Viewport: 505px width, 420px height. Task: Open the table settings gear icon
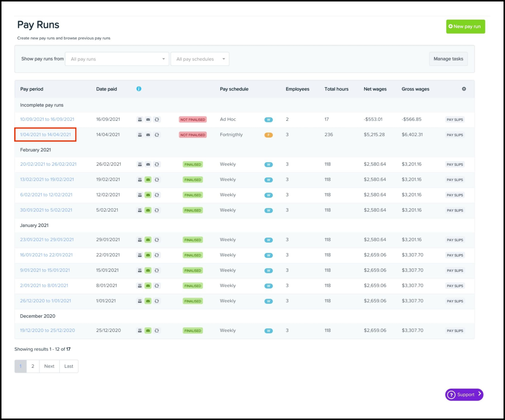pyautogui.click(x=464, y=89)
